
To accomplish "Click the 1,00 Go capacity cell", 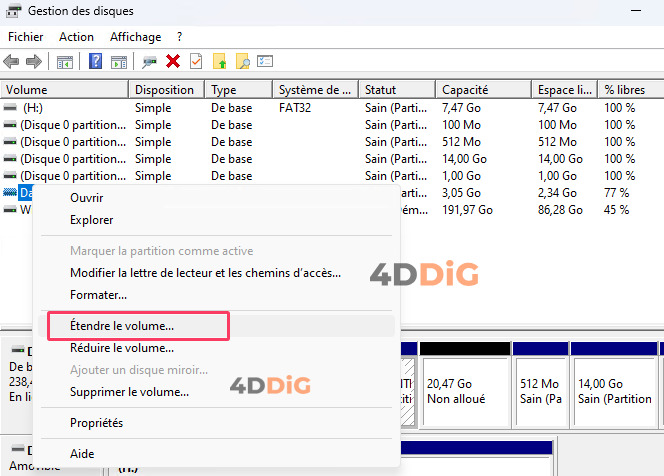I will point(461,176).
